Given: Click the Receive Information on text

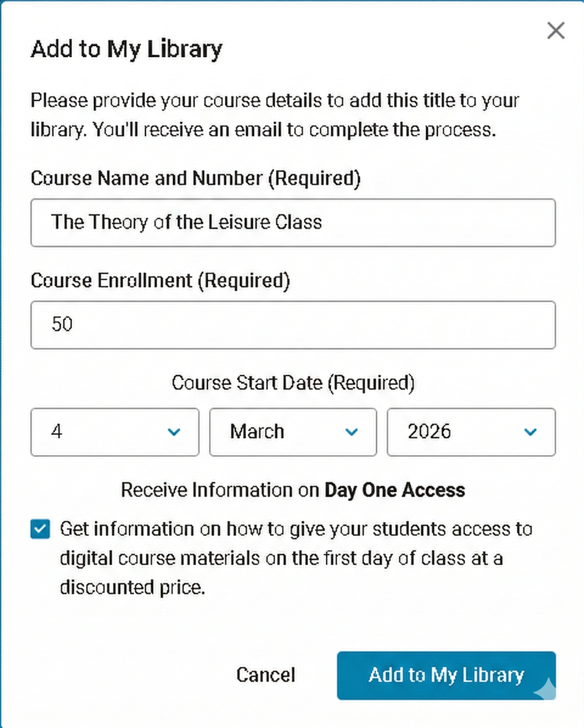Looking at the screenshot, I should pos(220,490).
